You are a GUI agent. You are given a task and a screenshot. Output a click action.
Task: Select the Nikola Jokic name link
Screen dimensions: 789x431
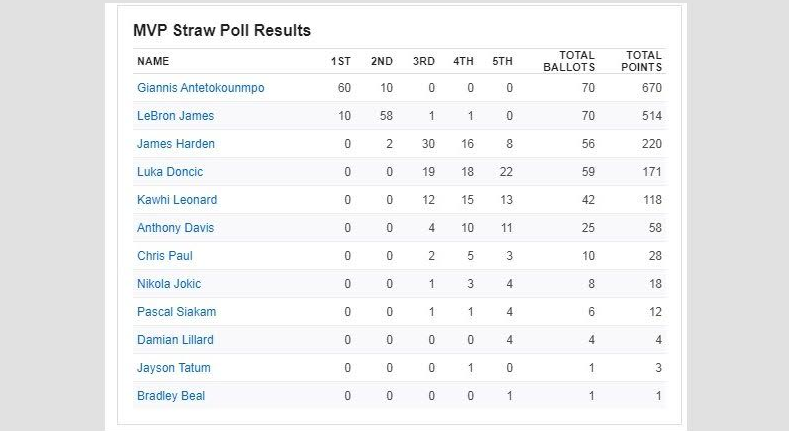pyautogui.click(x=169, y=284)
